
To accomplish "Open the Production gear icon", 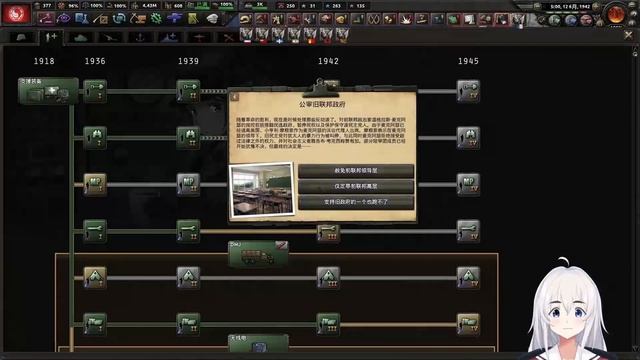I will (156, 18).
